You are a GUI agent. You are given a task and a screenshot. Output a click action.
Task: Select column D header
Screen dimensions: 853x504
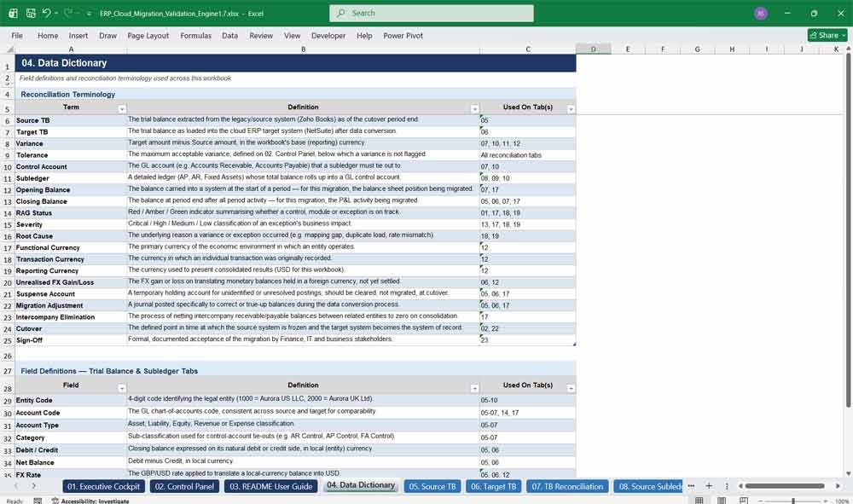(593, 49)
